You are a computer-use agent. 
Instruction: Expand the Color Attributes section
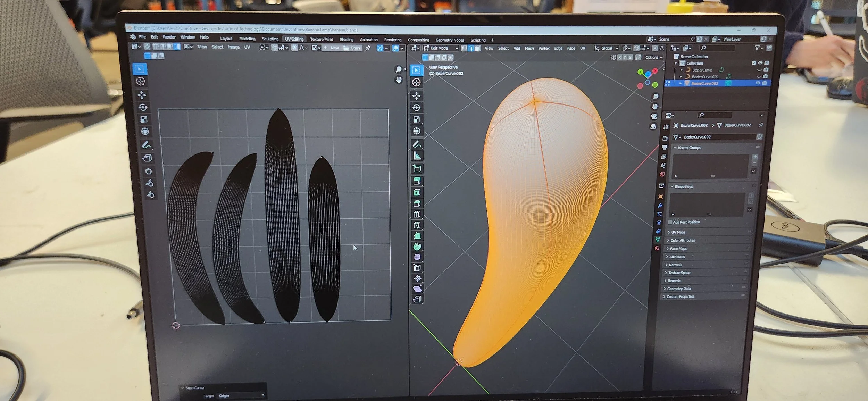tap(682, 240)
